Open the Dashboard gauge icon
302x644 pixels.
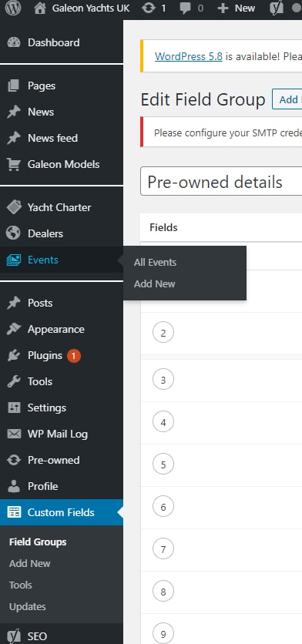(14, 42)
